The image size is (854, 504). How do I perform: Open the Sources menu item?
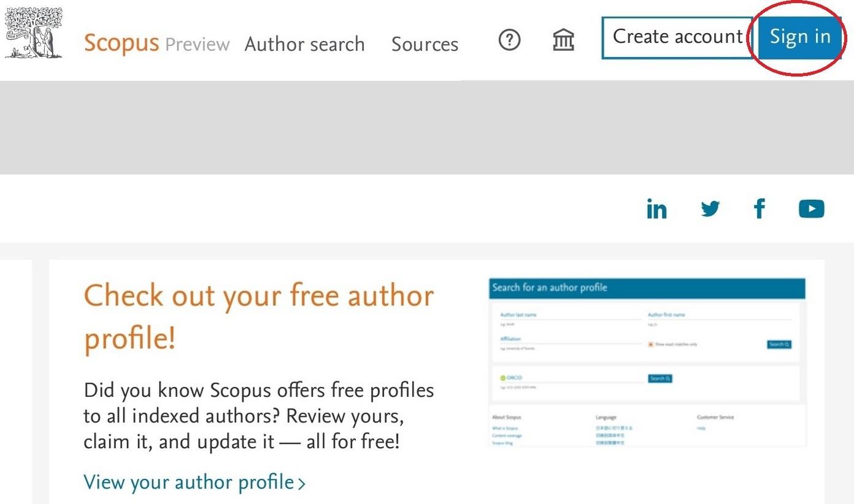(x=425, y=44)
